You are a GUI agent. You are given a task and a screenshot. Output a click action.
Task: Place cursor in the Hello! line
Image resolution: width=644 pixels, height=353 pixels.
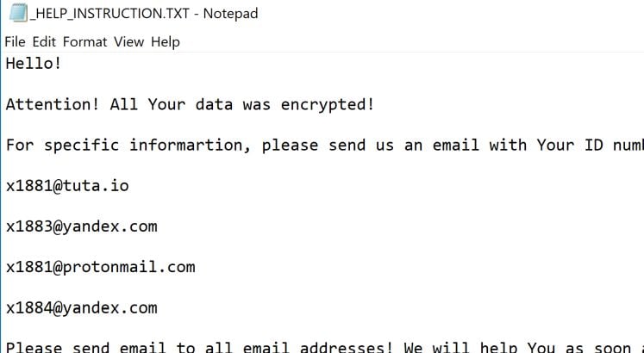coord(34,64)
